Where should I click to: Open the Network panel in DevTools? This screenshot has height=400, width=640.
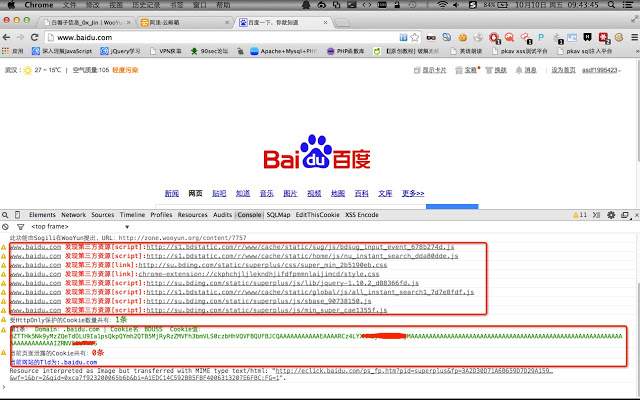(x=73, y=215)
